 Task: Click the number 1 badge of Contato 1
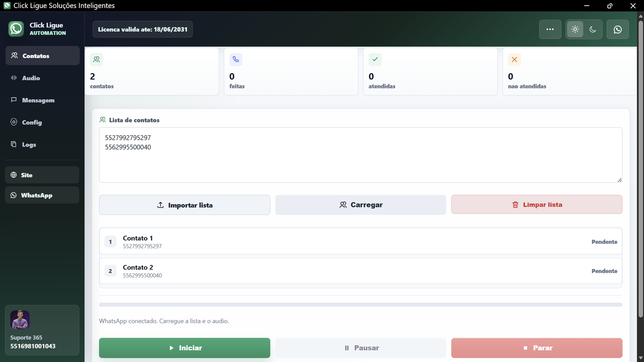[x=110, y=242]
